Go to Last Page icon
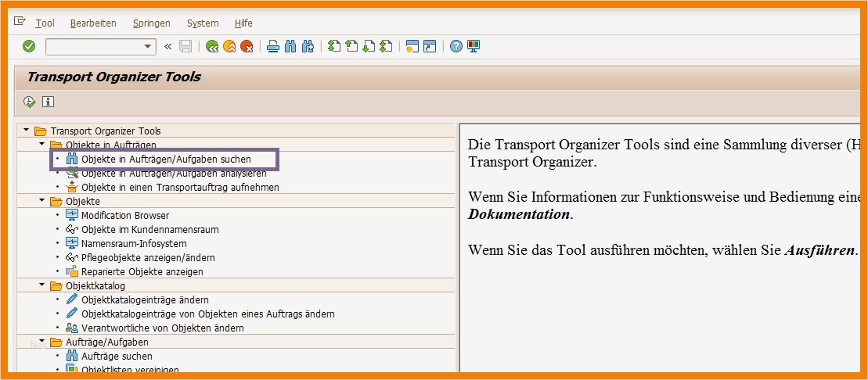868x380 pixels. click(x=387, y=46)
